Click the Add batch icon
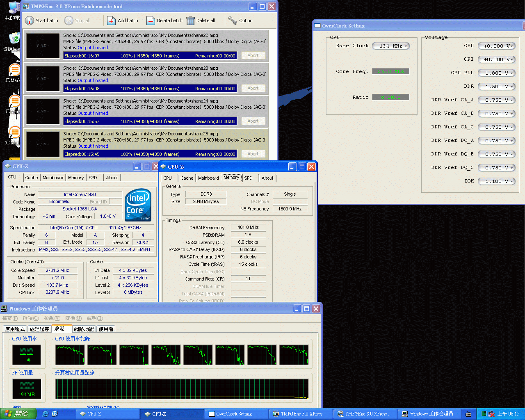Image resolution: width=525 pixels, height=420 pixels. click(x=111, y=21)
